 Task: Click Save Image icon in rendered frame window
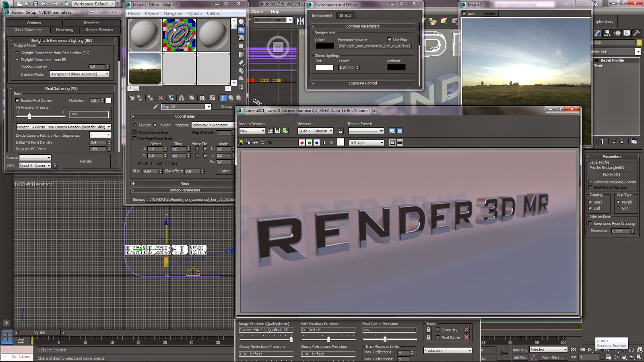(241, 142)
